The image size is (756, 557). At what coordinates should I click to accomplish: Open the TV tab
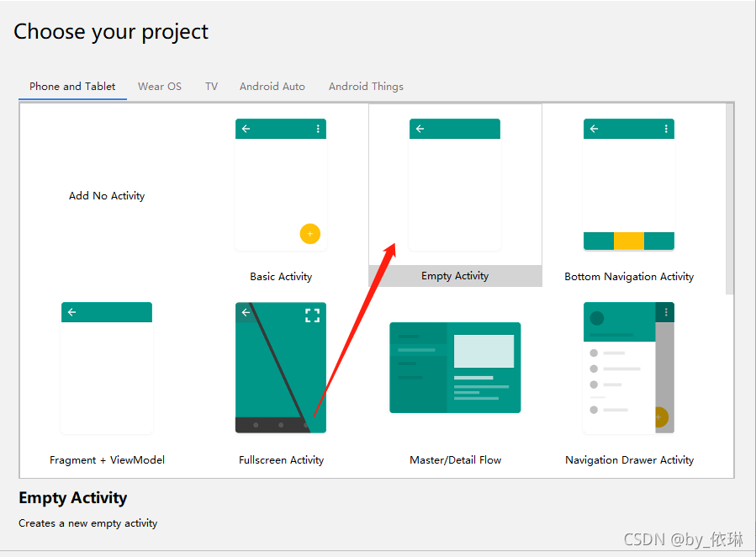point(211,87)
